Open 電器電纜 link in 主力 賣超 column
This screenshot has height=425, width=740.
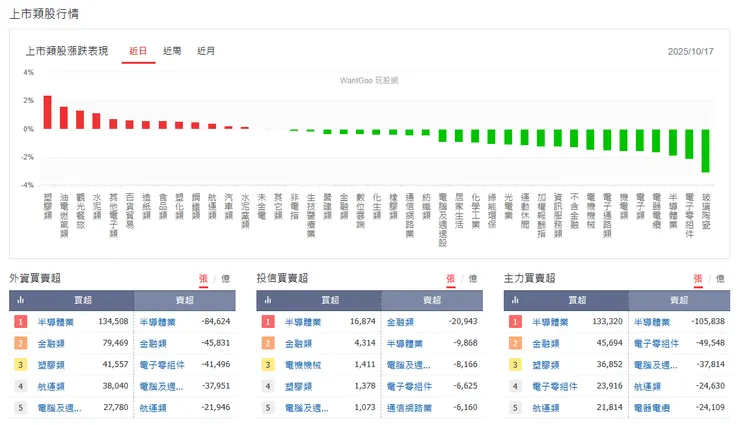point(652,408)
